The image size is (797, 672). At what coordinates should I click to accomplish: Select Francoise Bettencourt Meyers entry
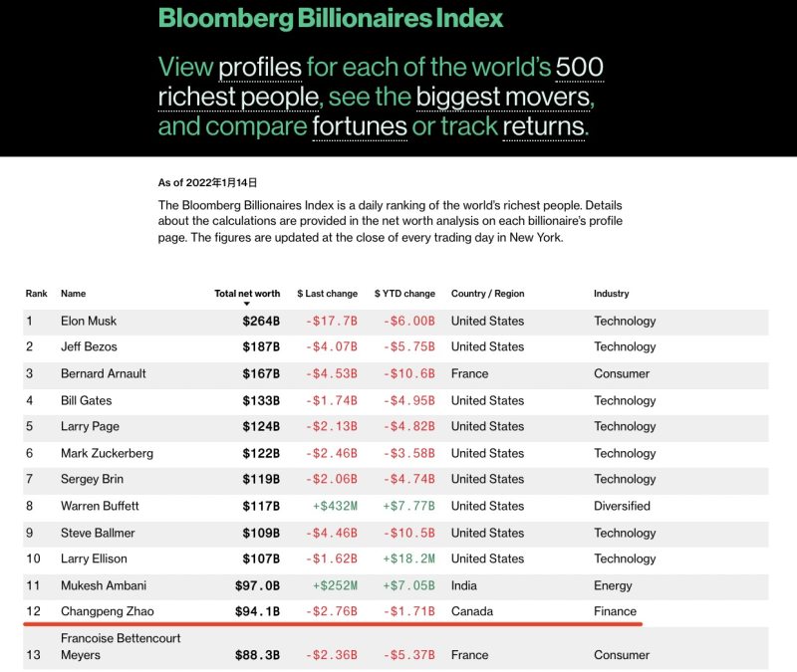pos(121,646)
